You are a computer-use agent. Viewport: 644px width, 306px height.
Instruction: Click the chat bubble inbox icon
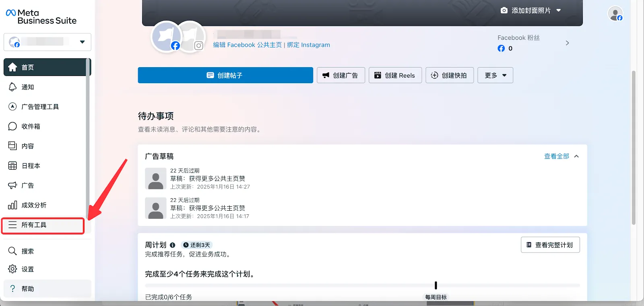[x=12, y=126]
